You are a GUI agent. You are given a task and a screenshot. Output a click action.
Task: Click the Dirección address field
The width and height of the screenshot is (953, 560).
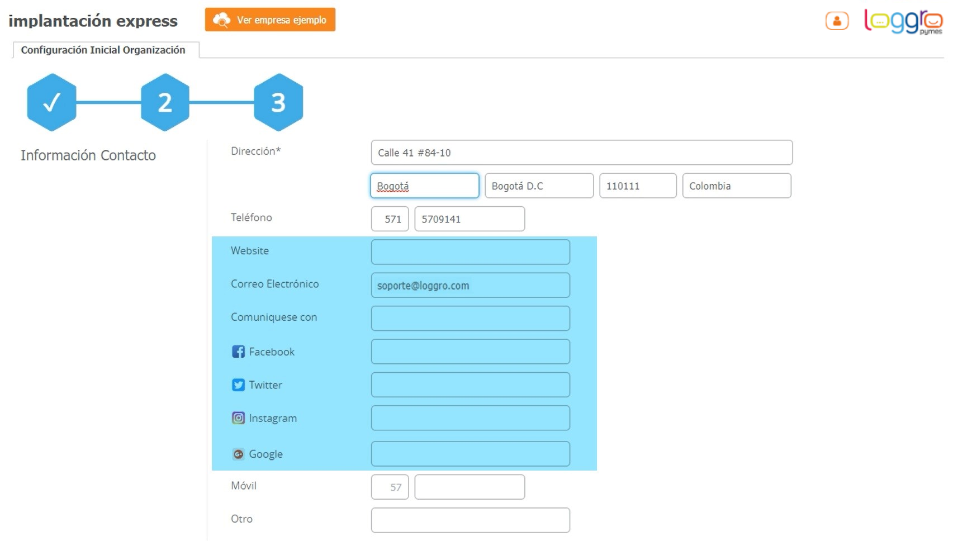click(x=581, y=153)
